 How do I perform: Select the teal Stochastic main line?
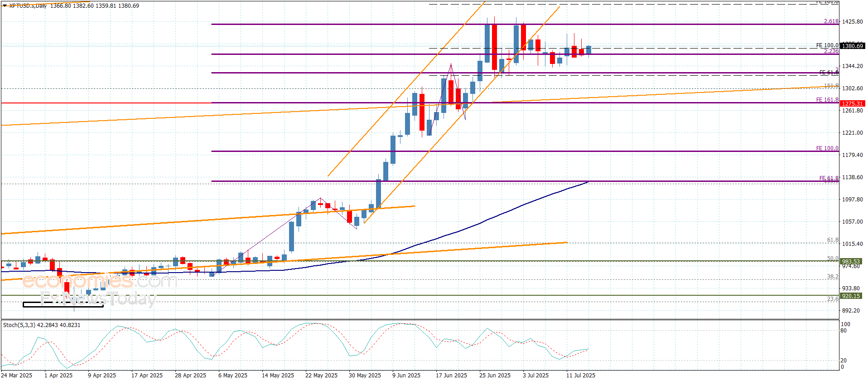pos(294,345)
